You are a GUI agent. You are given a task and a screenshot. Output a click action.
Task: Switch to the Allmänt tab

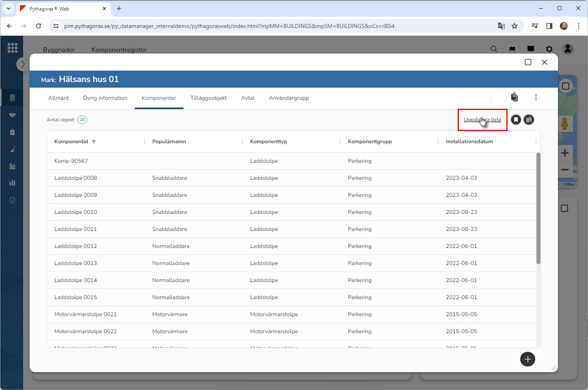point(58,98)
